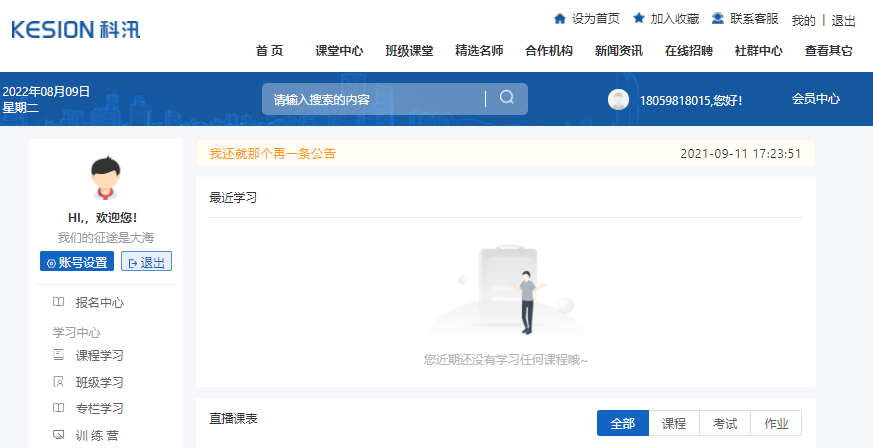Select the 全部 schedule filter tab

[x=622, y=423]
